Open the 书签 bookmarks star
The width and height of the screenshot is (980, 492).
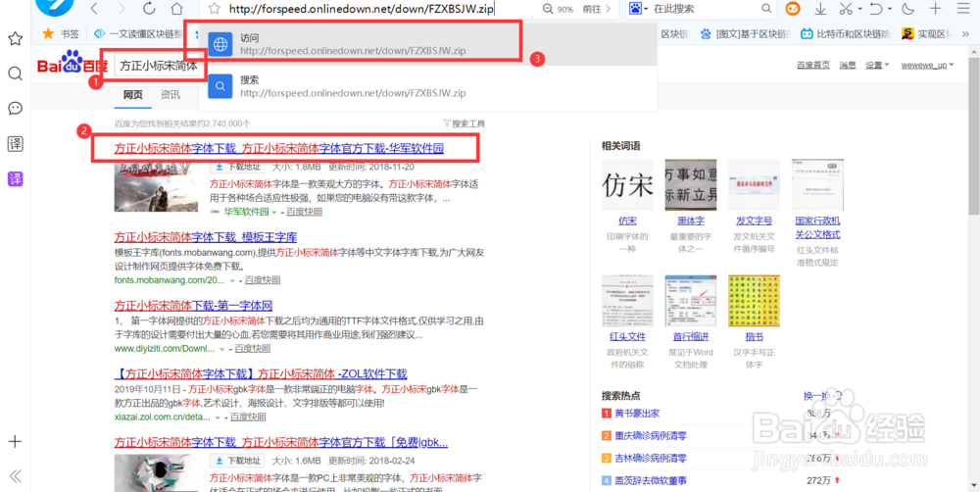(x=61, y=33)
